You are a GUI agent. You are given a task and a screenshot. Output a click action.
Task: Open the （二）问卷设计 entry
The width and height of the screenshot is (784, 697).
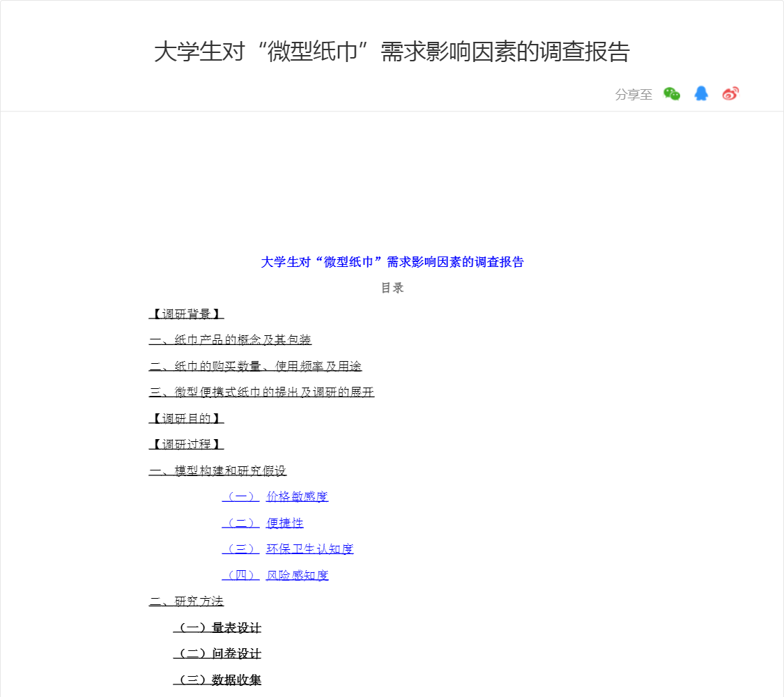(217, 654)
